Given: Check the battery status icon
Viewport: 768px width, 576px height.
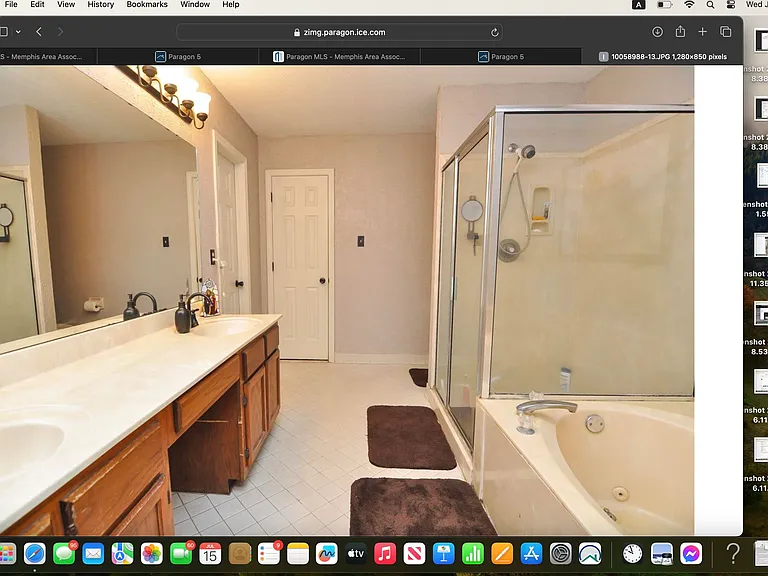Looking at the screenshot, I should (x=665, y=4).
